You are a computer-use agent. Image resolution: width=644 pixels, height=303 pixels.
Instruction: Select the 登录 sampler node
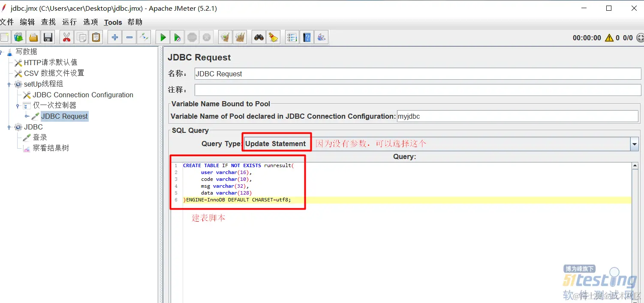click(x=40, y=137)
